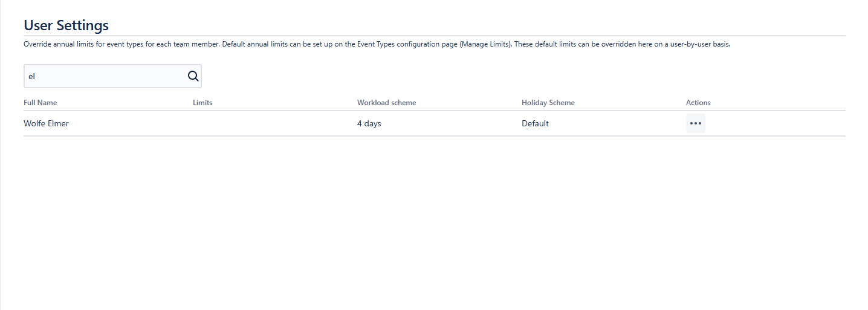Click the Limits column header
868x310 pixels.
(x=202, y=103)
